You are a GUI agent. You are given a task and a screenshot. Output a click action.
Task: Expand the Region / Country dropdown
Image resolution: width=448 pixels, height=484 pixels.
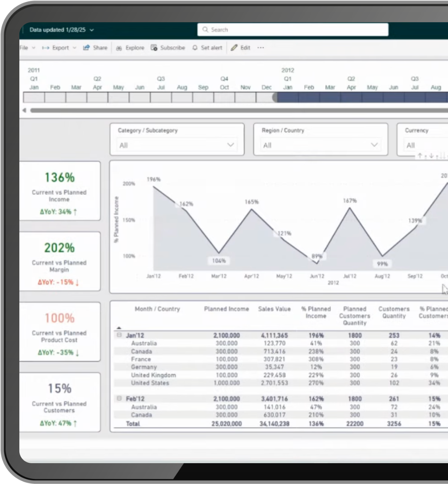tap(374, 145)
